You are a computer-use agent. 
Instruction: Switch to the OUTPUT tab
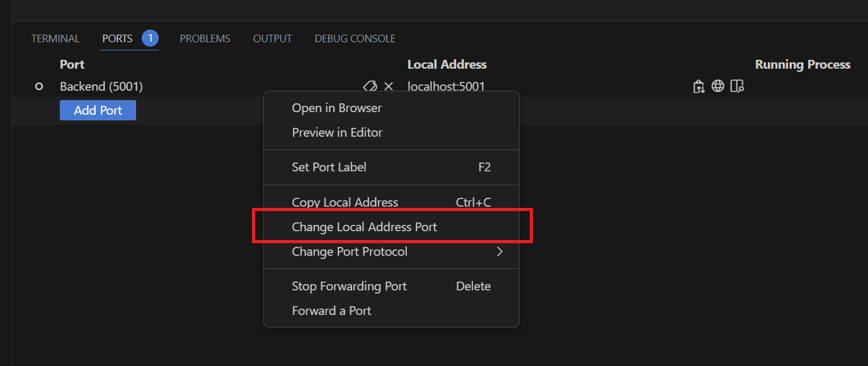click(x=272, y=38)
